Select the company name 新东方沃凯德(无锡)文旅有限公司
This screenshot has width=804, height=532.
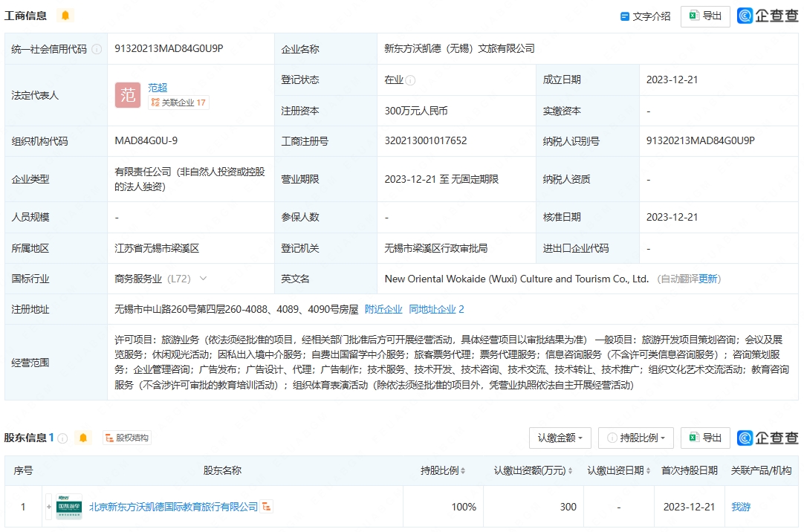[459, 49]
